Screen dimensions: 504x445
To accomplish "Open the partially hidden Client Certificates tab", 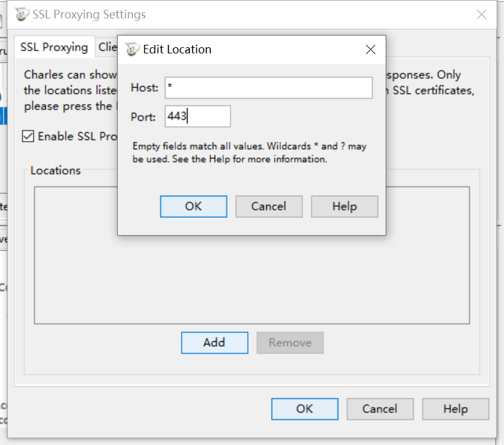I will click(x=107, y=47).
